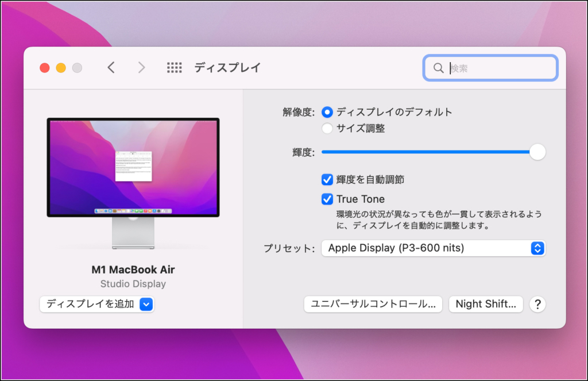Click the Studio Display subtitle text
Viewport: 588px width, 381px height.
point(133,284)
